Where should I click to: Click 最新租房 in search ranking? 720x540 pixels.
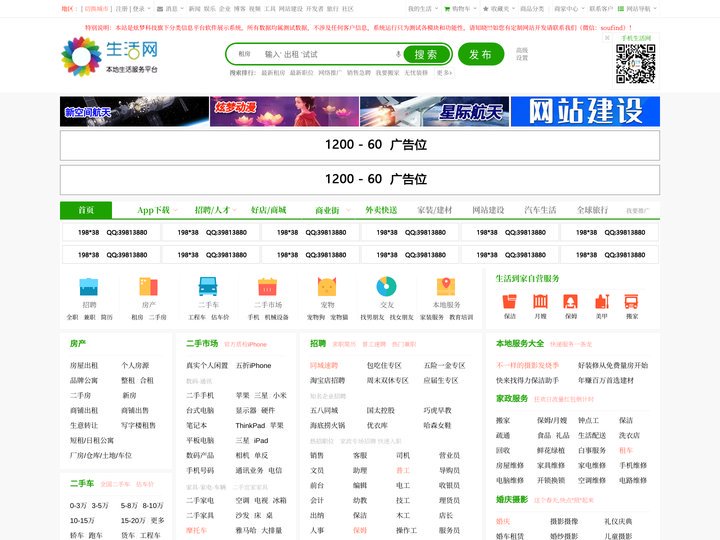pos(273,73)
